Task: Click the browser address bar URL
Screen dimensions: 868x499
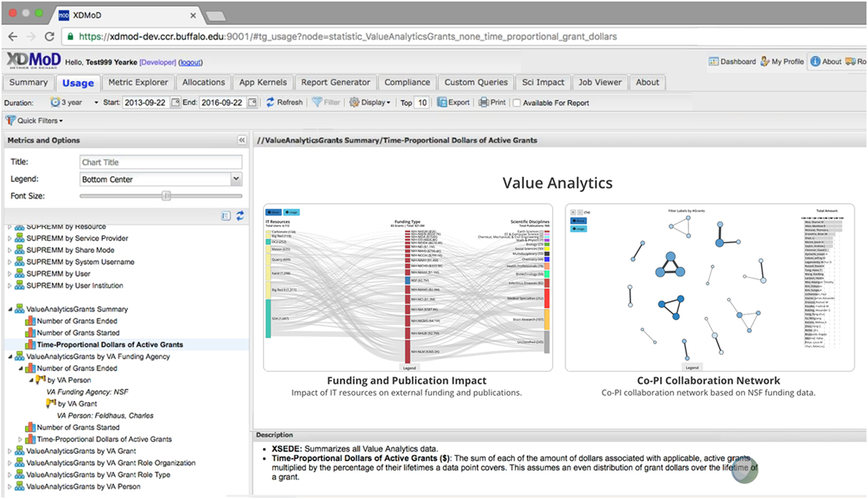Action: tap(348, 37)
